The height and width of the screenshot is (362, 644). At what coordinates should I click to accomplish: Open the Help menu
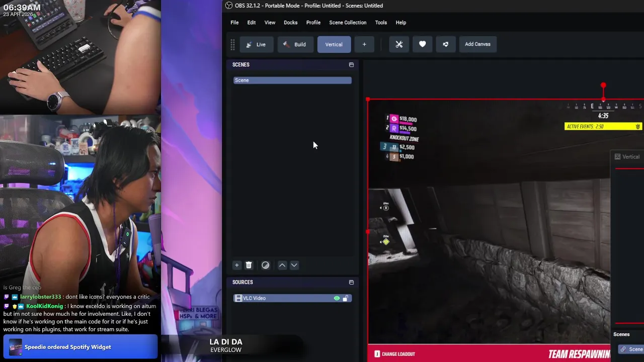(x=400, y=23)
